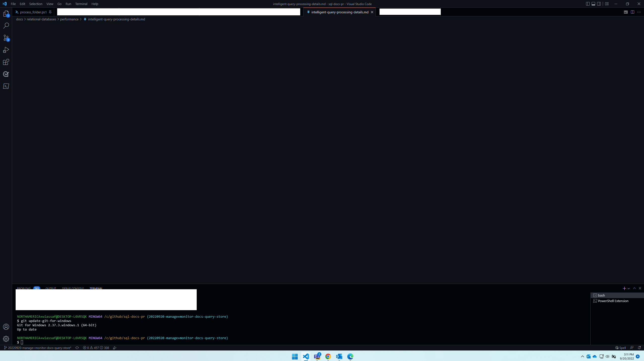Open the terminal profile dropdown chevron

(x=629, y=288)
